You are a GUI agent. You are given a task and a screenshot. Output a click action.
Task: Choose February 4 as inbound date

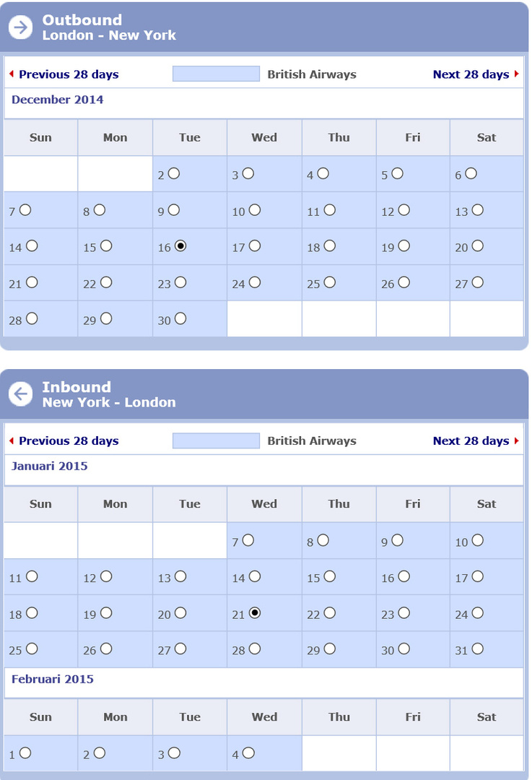click(x=248, y=753)
